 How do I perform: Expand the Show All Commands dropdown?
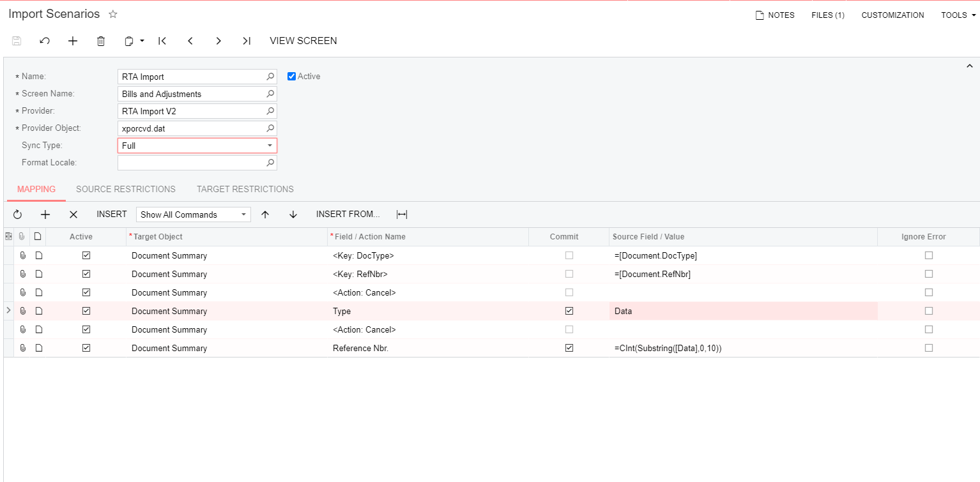pyautogui.click(x=243, y=215)
